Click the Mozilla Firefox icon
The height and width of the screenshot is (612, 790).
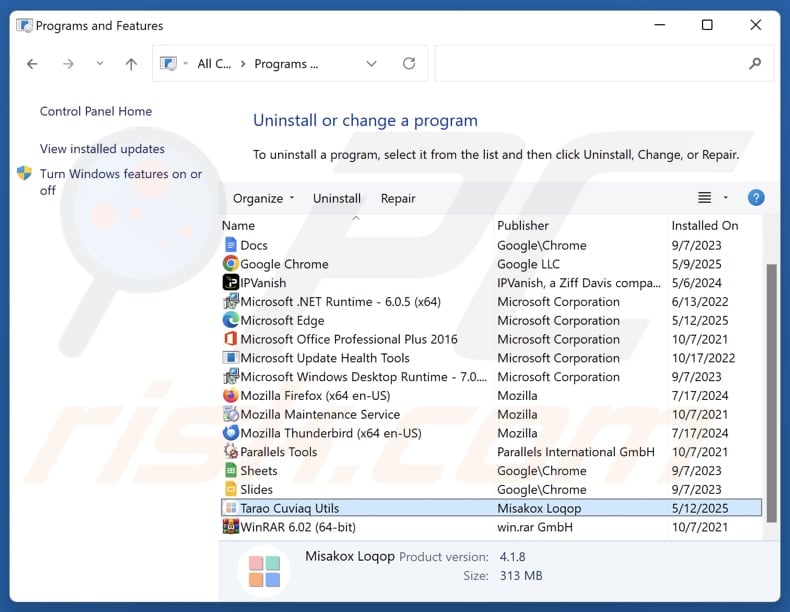[230, 395]
